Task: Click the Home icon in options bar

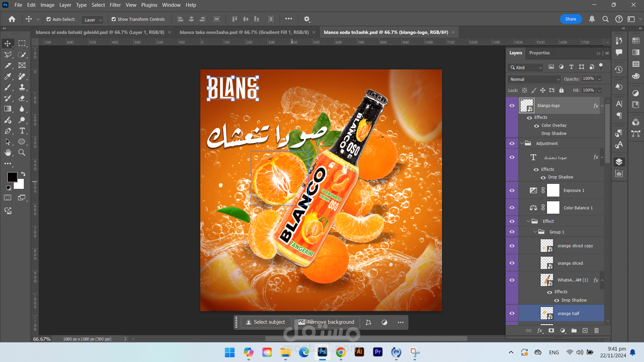Action: (12, 19)
